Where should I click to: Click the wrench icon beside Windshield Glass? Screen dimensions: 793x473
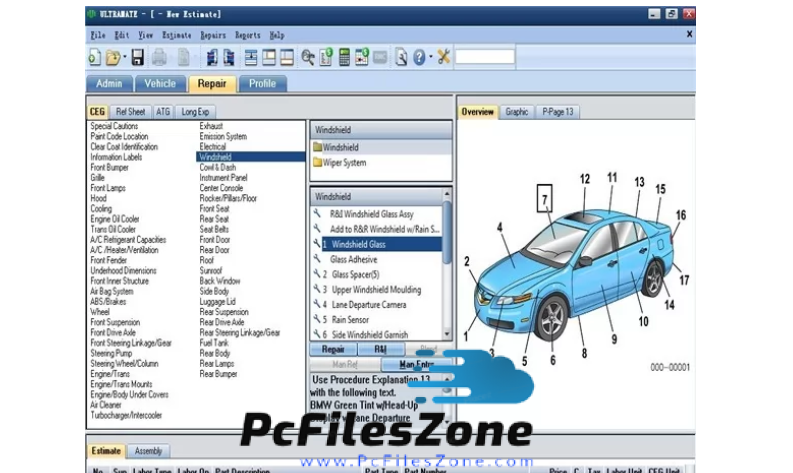pyautogui.click(x=317, y=243)
